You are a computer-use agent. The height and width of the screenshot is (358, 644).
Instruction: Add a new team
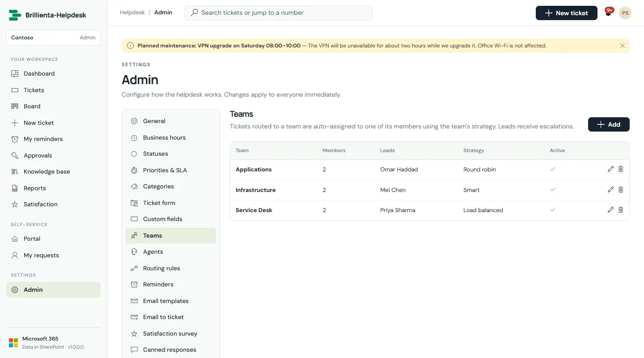click(609, 124)
